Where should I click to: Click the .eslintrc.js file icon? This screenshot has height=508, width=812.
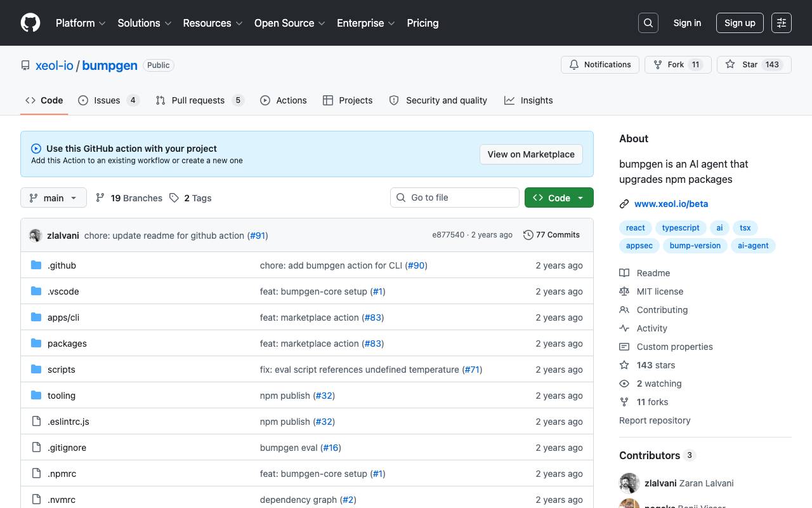(36, 422)
